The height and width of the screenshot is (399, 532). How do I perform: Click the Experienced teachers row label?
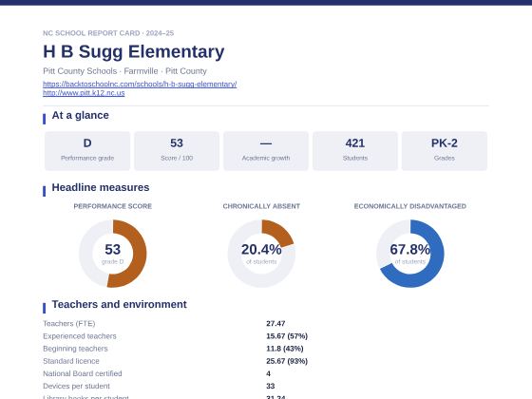pos(80,336)
